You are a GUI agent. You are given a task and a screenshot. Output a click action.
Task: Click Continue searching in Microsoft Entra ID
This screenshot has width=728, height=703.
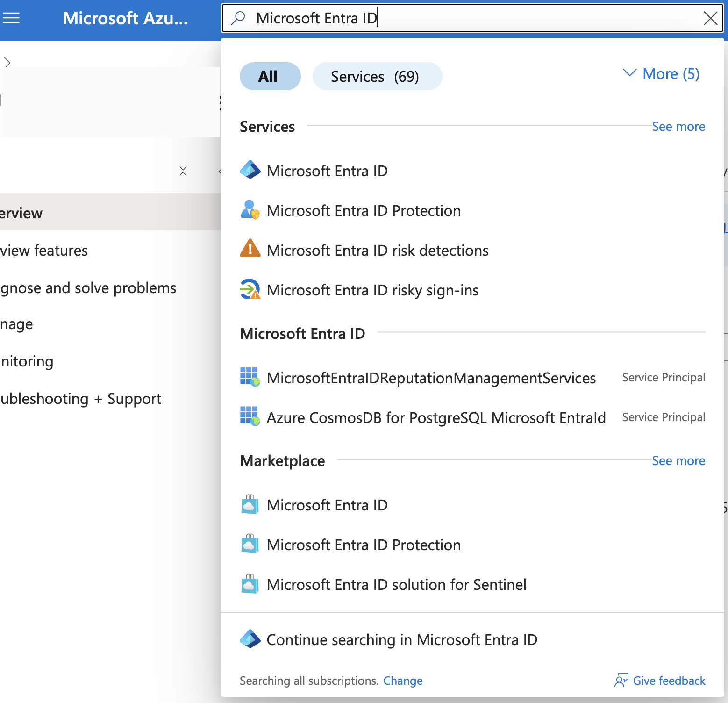[401, 639]
